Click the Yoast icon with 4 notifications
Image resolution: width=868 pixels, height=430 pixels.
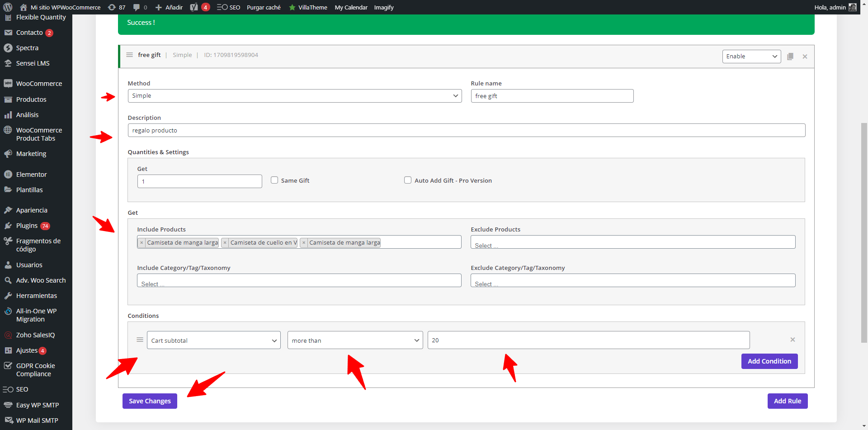[x=194, y=7]
